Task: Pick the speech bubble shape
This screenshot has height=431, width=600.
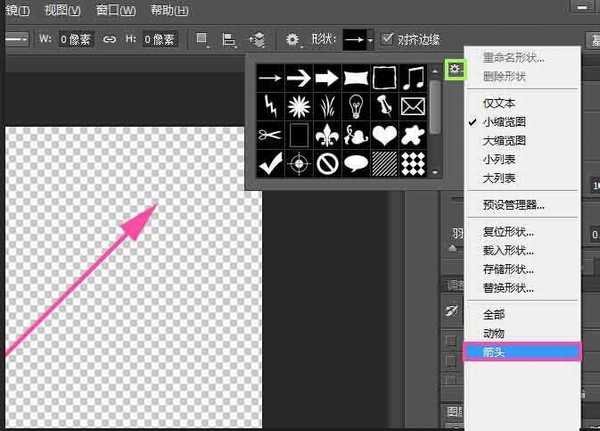Action: pyautogui.click(x=355, y=163)
